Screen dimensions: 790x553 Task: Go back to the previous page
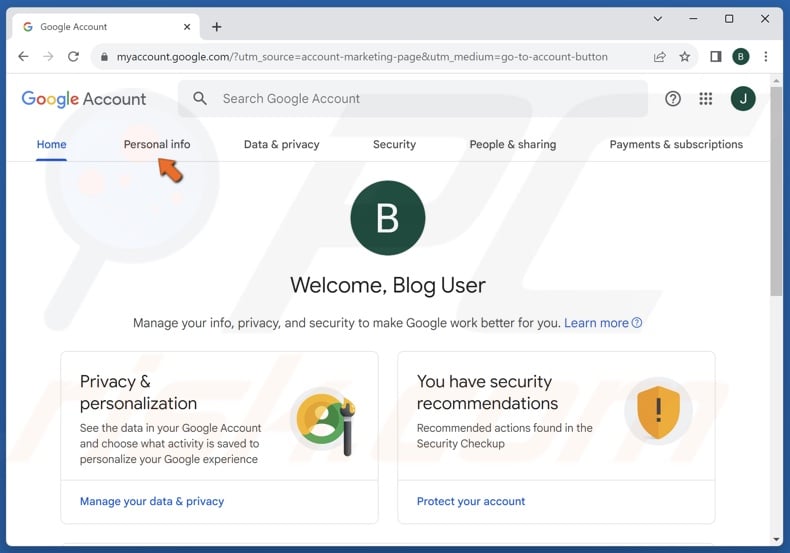(x=23, y=56)
